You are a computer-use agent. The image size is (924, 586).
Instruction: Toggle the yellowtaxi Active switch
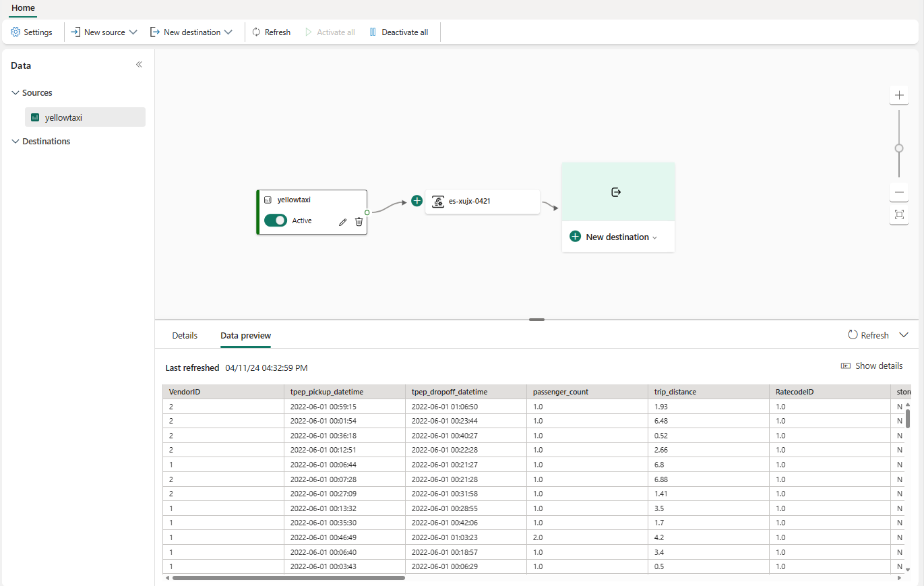point(276,221)
